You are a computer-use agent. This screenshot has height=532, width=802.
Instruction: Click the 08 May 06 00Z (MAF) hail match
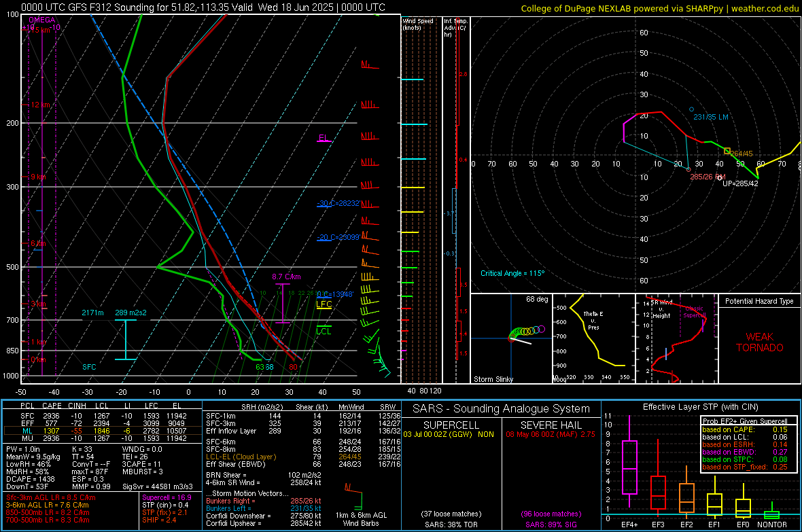point(551,434)
